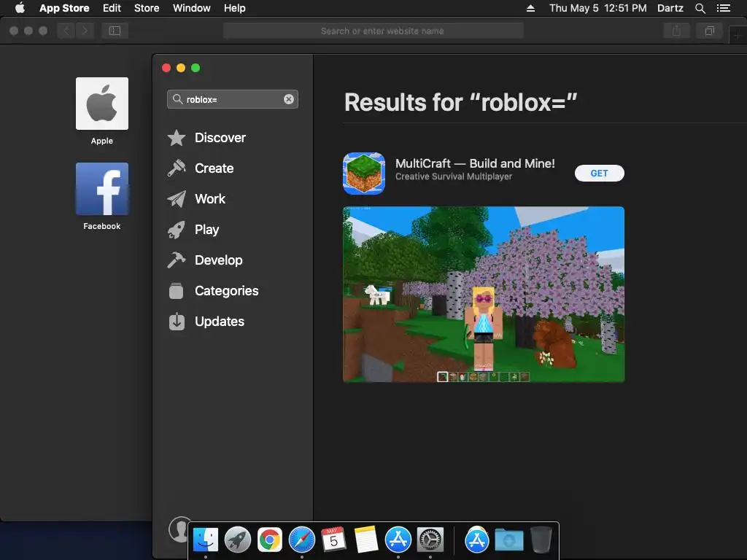The image size is (747, 560).
Task: Click the Creative Survival Multiplayer subtitle
Action: pos(454,176)
